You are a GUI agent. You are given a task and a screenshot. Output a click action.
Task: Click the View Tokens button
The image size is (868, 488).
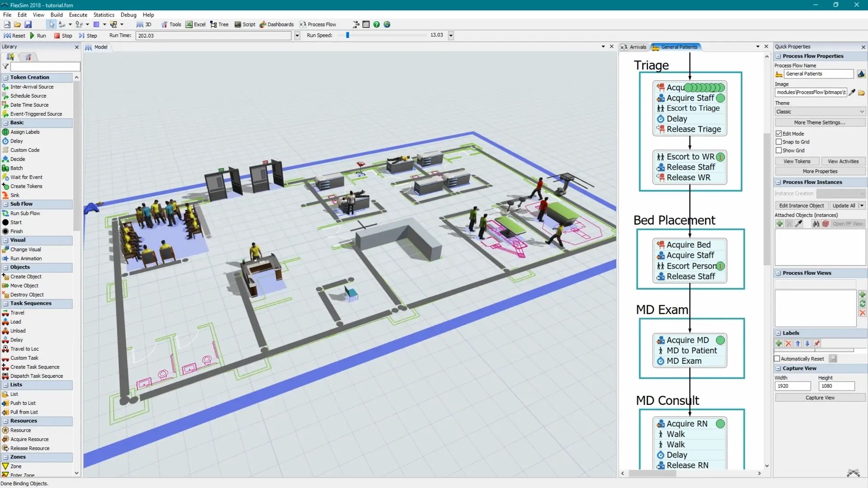pyautogui.click(x=797, y=161)
